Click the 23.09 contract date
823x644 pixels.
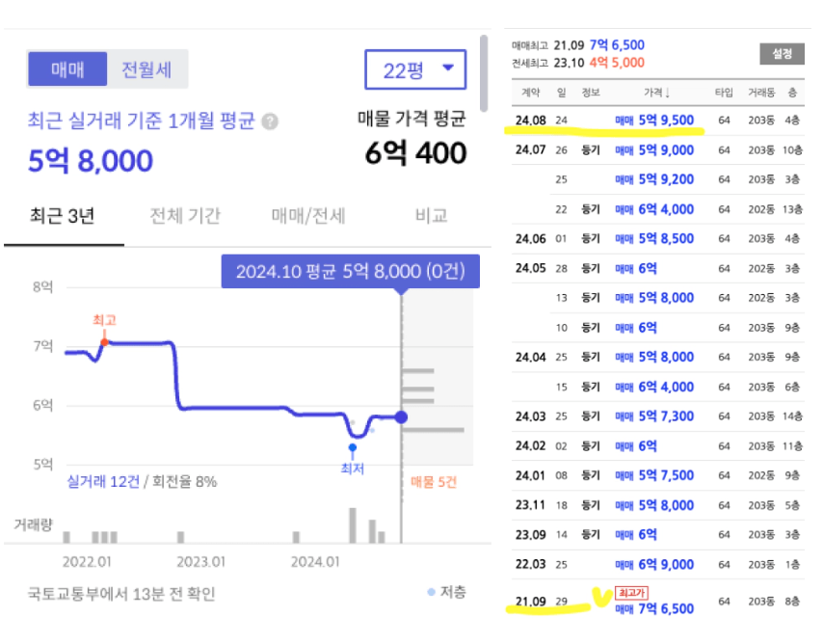[531, 535]
